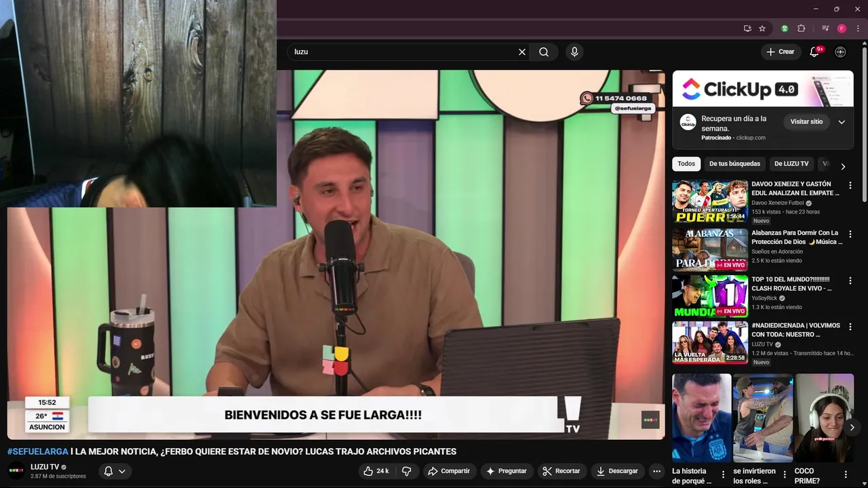Click the magnifier search button

pos(544,52)
